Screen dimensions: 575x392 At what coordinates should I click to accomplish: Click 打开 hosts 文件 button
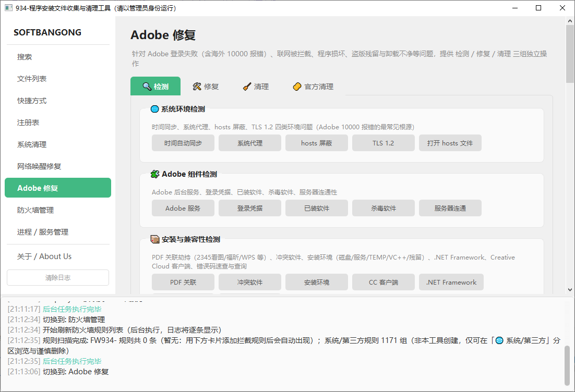pyautogui.click(x=450, y=143)
